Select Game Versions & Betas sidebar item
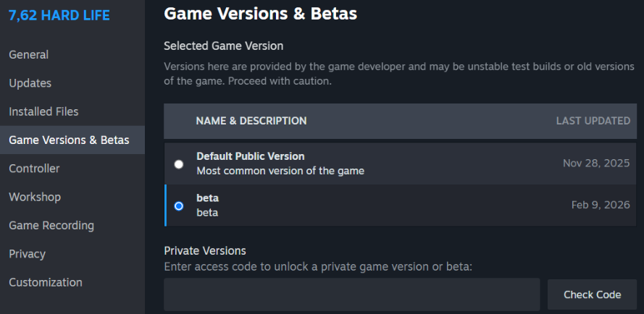 (69, 140)
